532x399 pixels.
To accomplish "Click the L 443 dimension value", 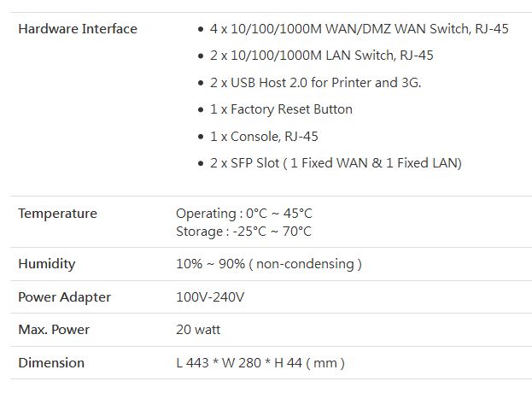I will [260, 363].
